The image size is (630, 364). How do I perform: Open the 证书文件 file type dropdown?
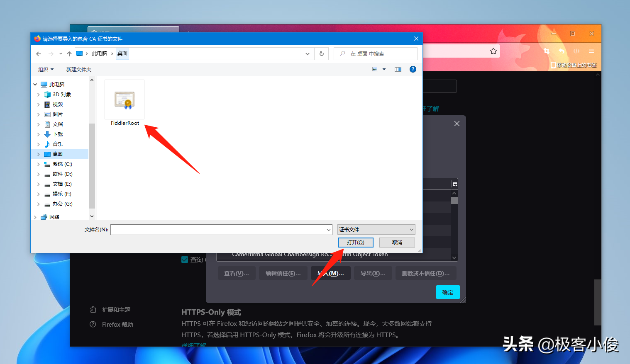coord(376,230)
